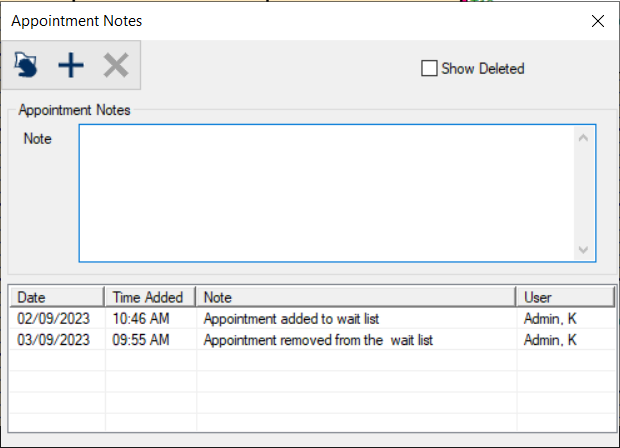Select the 03/09/2023 note row

click(x=312, y=340)
